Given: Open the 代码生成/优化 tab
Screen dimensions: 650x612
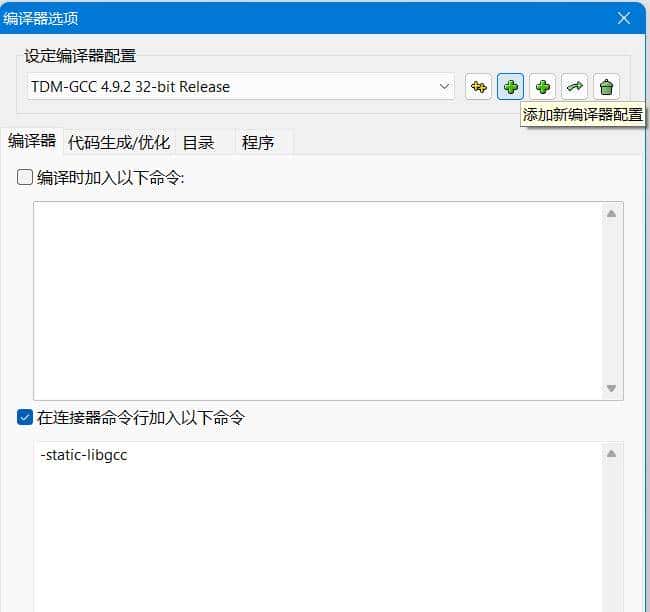Looking at the screenshot, I should (x=119, y=142).
